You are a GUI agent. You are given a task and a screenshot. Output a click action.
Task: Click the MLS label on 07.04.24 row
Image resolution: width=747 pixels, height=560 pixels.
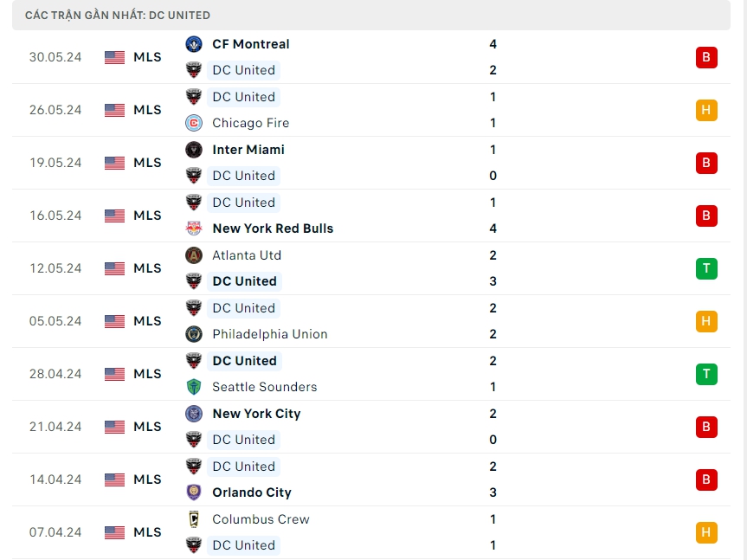pyautogui.click(x=147, y=532)
